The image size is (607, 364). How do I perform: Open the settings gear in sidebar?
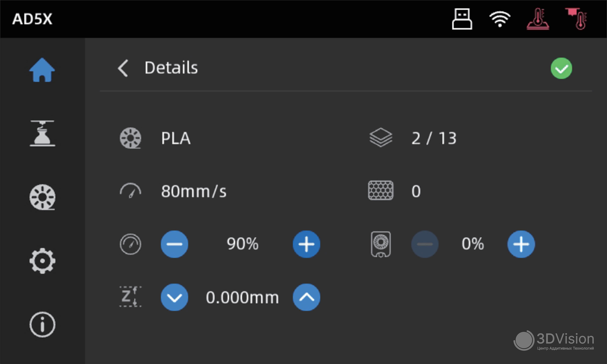click(42, 261)
